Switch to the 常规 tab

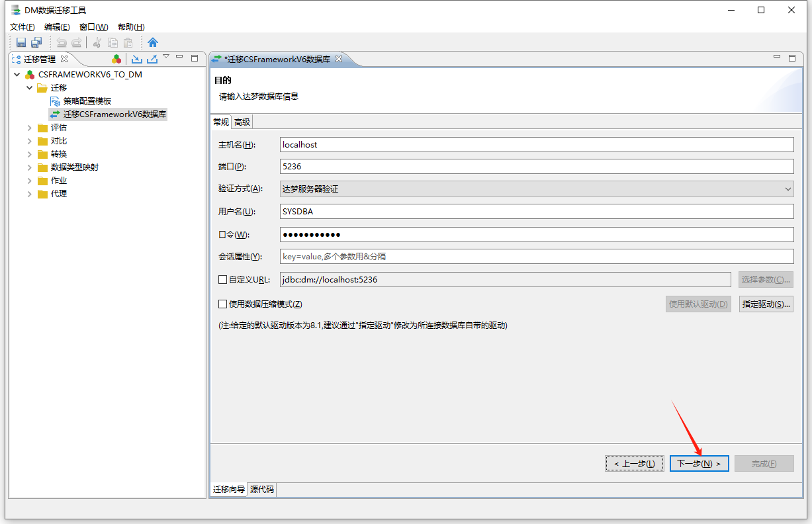tap(221, 122)
